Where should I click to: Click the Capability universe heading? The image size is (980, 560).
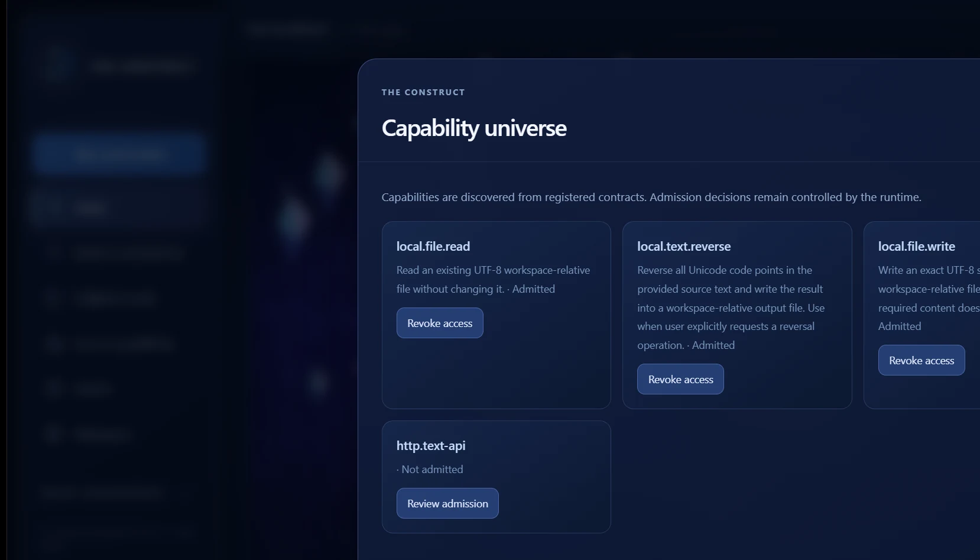point(474,128)
